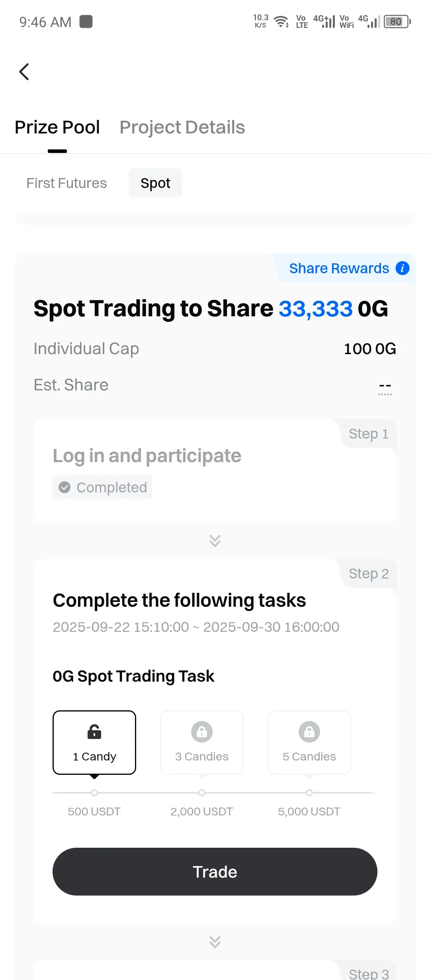Open Share Rewards info icon
Image resolution: width=430 pixels, height=980 pixels.
pyautogui.click(x=403, y=268)
